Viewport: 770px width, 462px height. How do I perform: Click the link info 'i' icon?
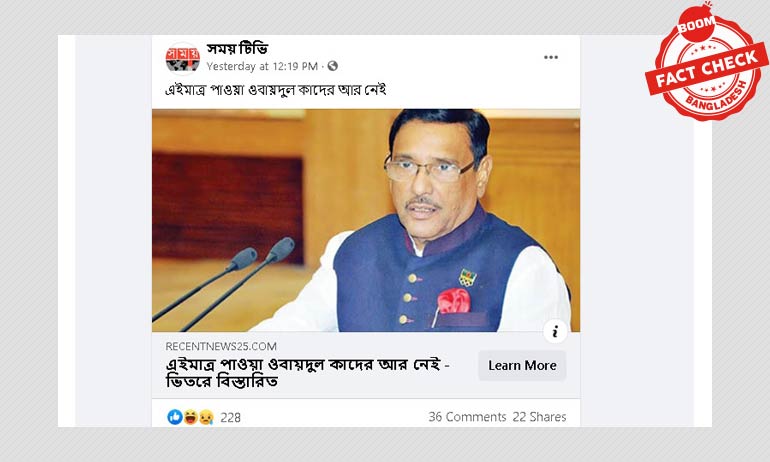[555, 331]
